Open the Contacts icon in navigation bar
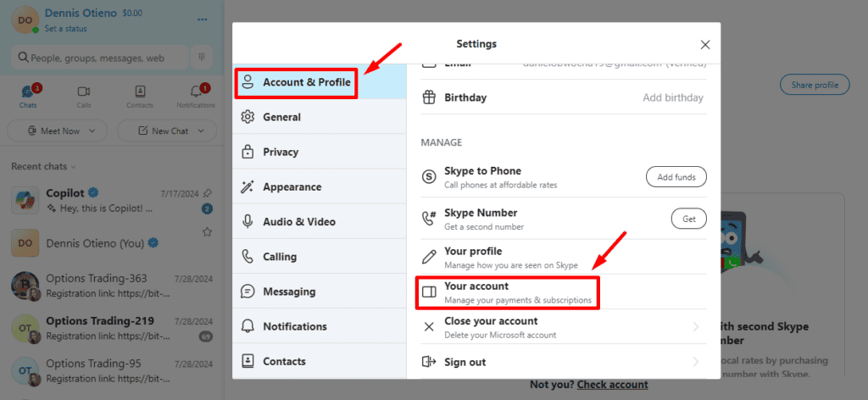868x400 pixels. pos(140,92)
